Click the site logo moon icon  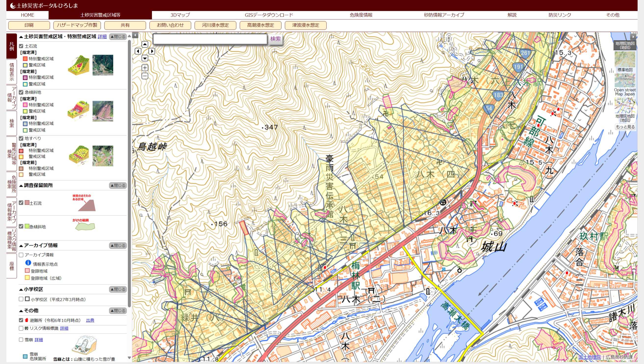coord(13,5)
